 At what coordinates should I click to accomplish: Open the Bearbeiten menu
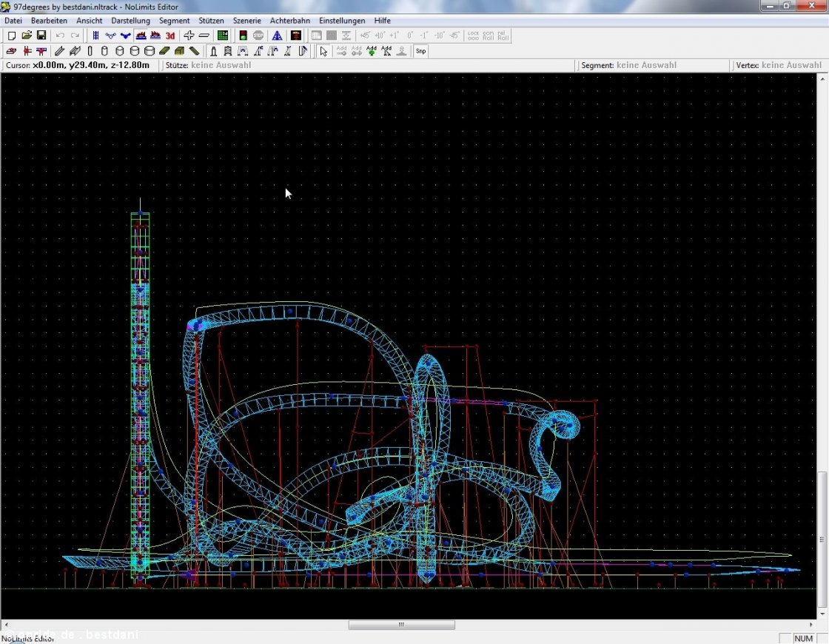tap(49, 21)
